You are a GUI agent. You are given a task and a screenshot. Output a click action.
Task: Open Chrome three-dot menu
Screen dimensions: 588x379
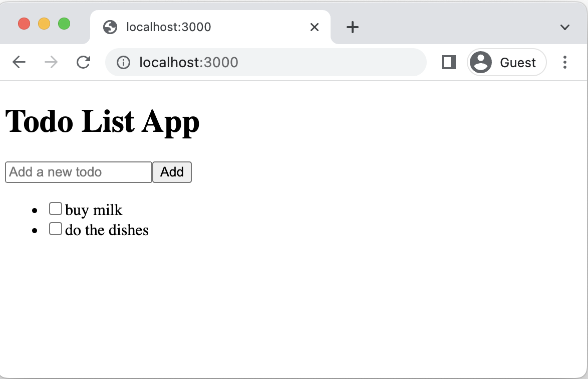click(x=565, y=62)
